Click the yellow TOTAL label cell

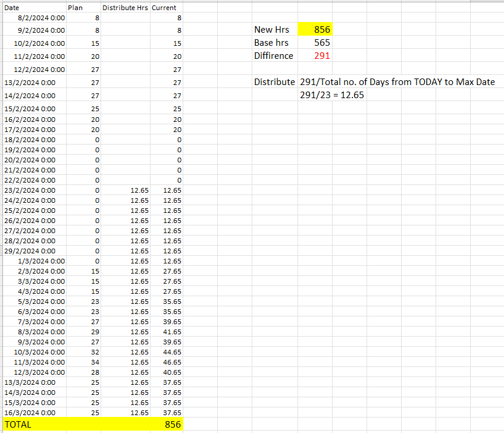35,424
